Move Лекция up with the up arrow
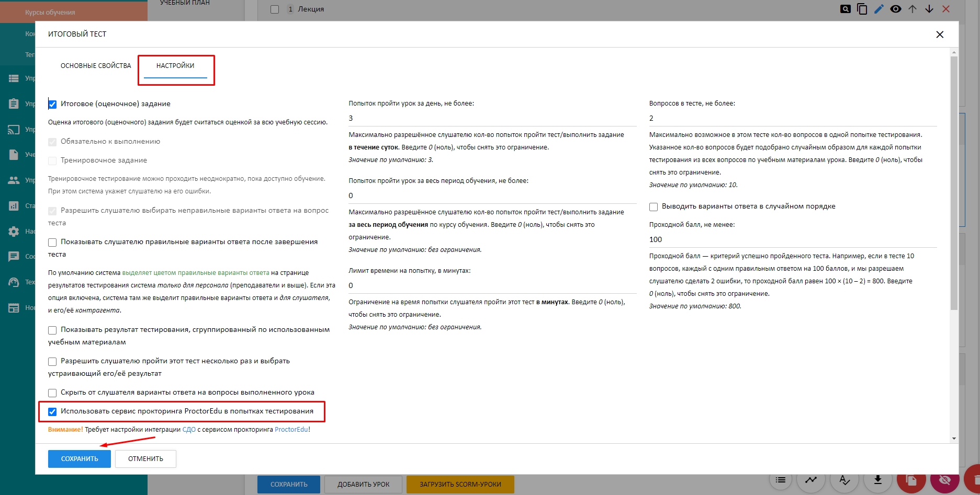The height and width of the screenshot is (495, 980). (x=912, y=9)
